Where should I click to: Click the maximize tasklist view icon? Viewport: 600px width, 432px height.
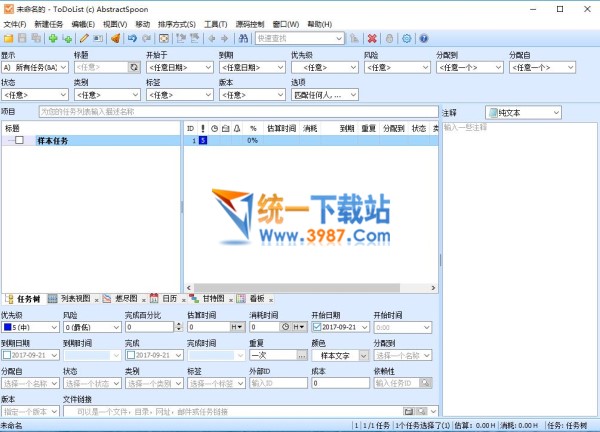(164, 38)
